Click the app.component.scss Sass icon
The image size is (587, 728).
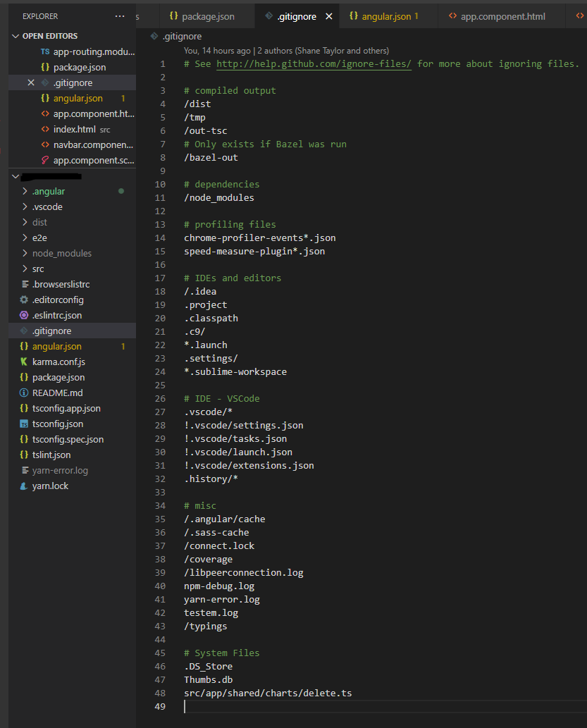45,160
